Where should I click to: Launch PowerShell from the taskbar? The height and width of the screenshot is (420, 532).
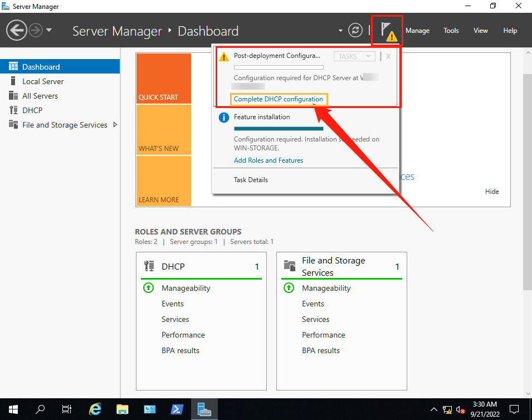click(177, 409)
